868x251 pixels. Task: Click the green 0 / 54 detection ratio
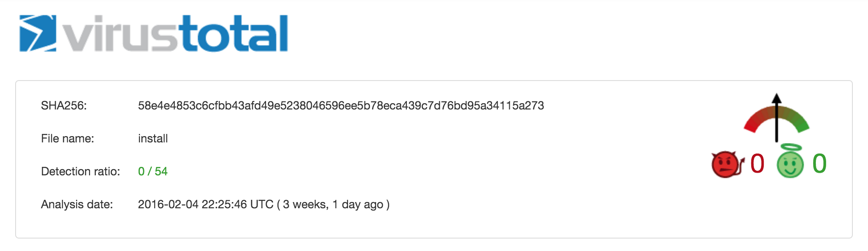[152, 171]
